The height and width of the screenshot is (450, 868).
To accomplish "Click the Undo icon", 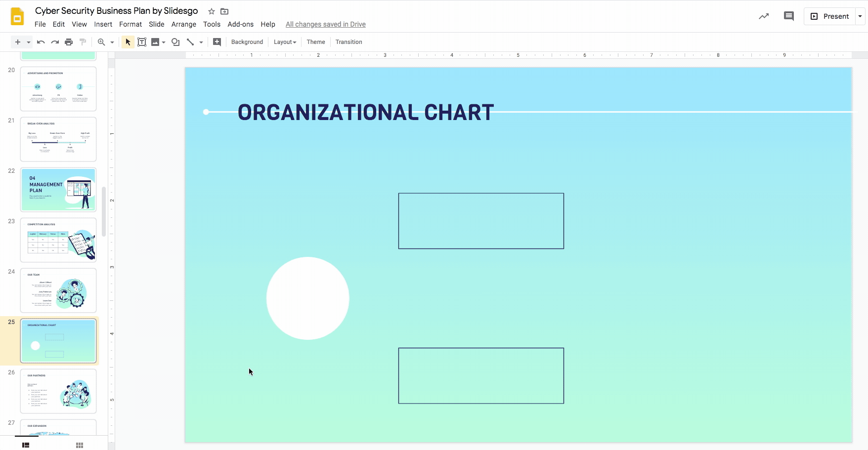I will (41, 42).
